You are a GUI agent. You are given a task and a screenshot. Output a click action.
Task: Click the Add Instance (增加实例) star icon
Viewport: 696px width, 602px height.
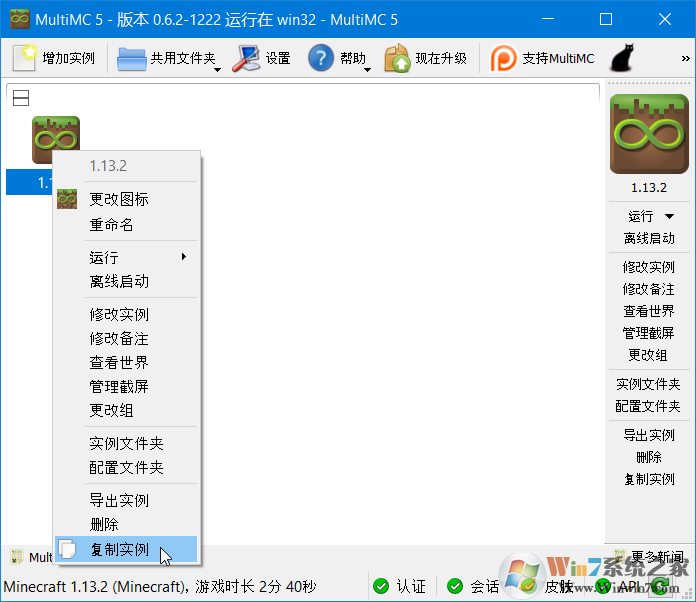coord(25,58)
